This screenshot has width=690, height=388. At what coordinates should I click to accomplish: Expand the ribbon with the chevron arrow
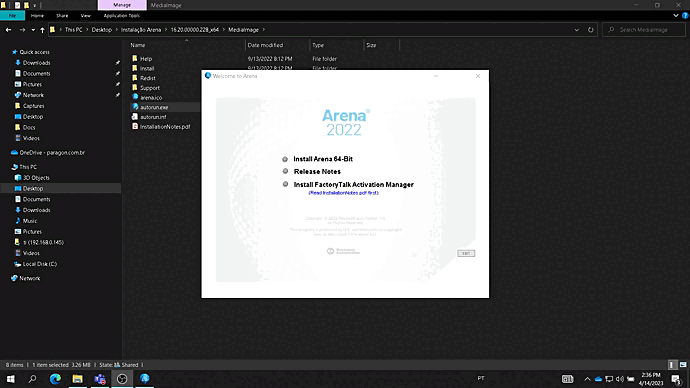point(675,15)
